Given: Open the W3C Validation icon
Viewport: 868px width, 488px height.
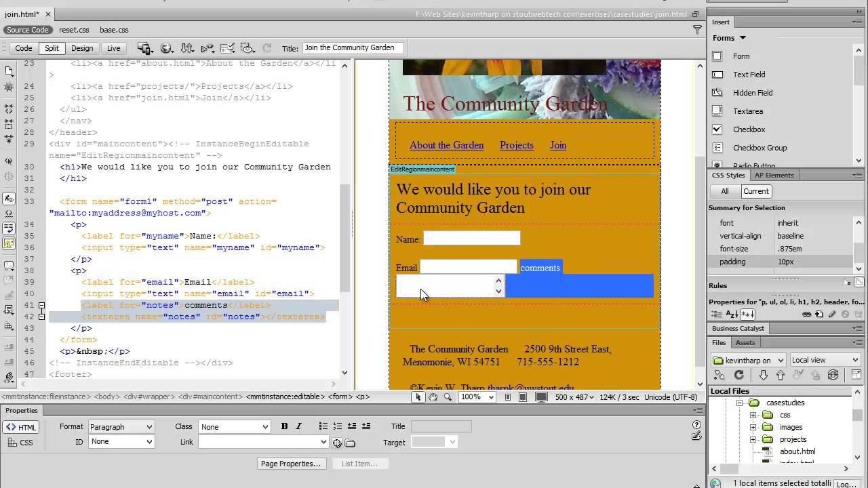Looking at the screenshot, I should coord(208,48).
